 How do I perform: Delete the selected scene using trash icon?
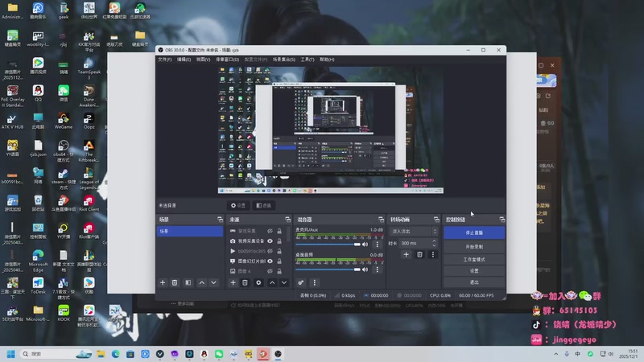click(175, 283)
